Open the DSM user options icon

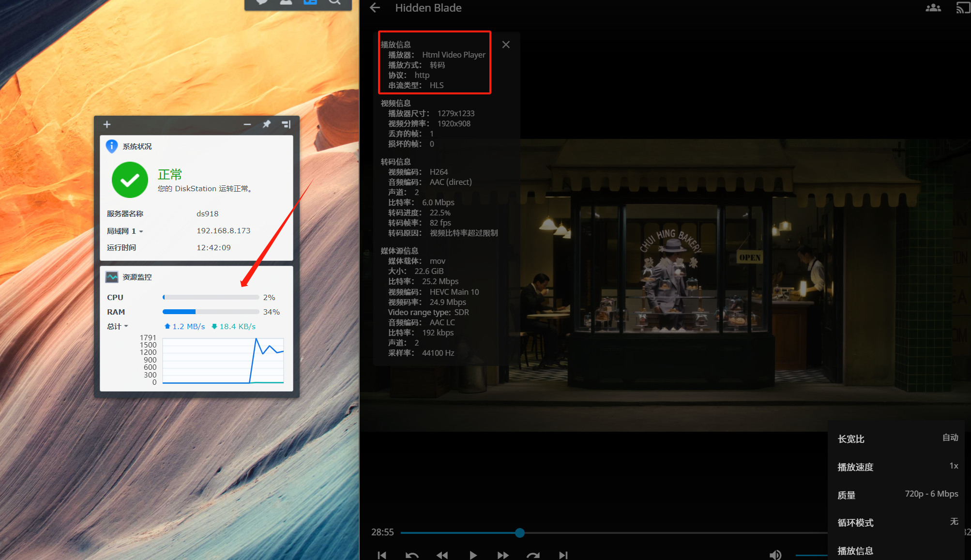click(x=286, y=2)
